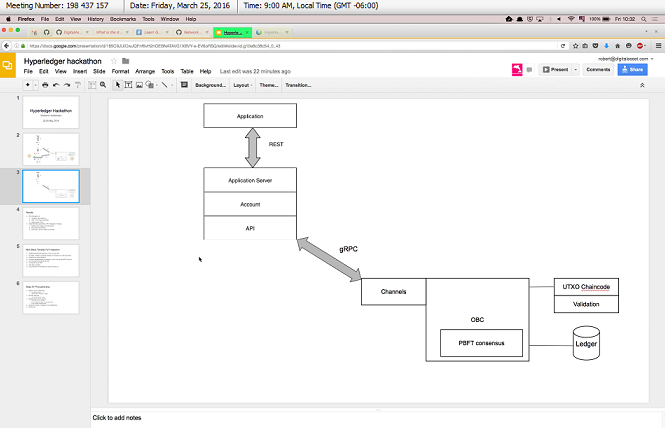665x428 pixels.
Task: Open the Slides File menu
Action: point(28,71)
